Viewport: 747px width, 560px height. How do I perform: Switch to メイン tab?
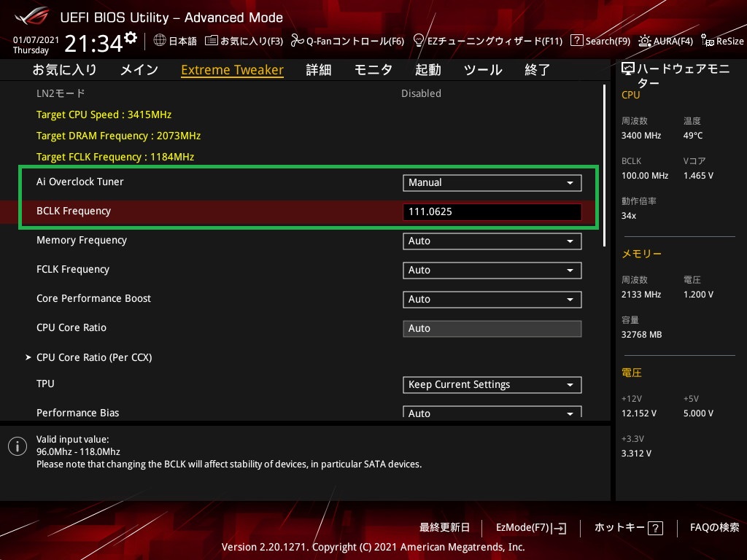point(139,70)
